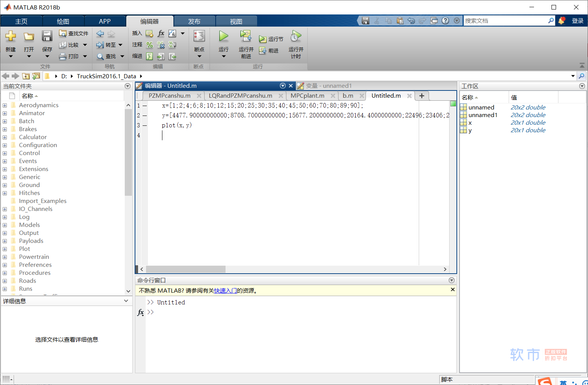Click the wrap comments icon
Screen dimensions: 588x385
[x=172, y=45]
